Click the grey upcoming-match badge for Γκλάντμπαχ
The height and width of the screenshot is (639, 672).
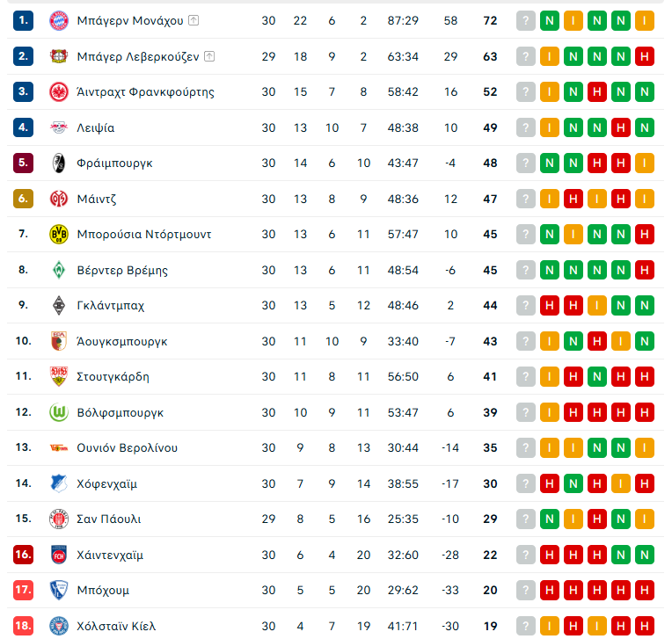(x=526, y=305)
